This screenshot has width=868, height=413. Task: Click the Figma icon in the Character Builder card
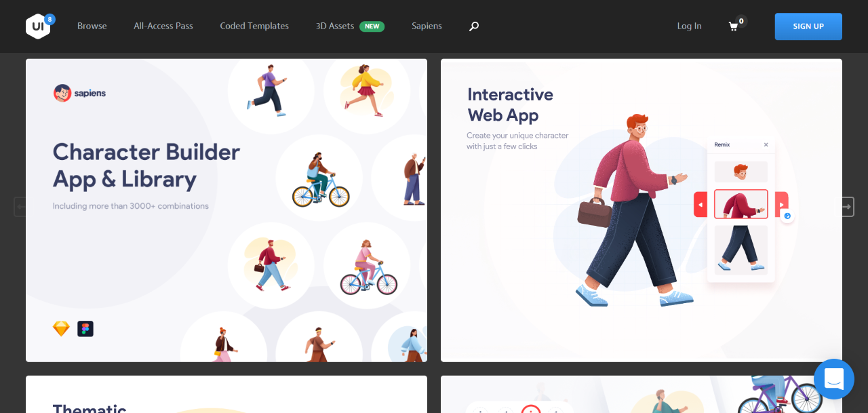[x=85, y=329]
